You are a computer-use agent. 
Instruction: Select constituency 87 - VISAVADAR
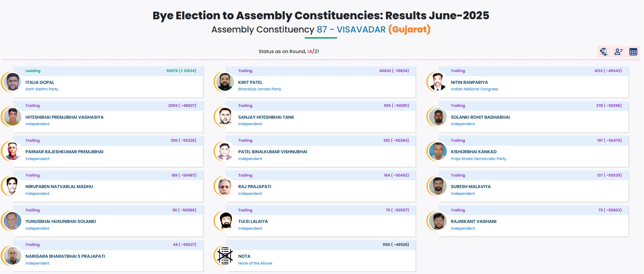350,30
